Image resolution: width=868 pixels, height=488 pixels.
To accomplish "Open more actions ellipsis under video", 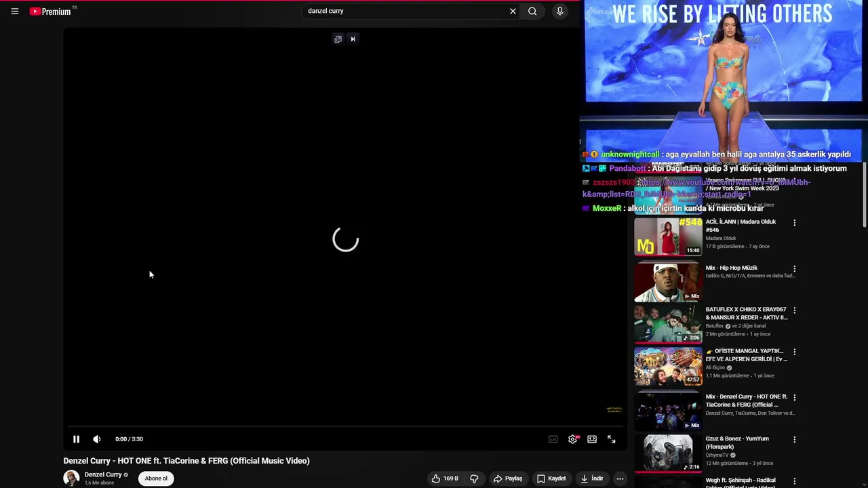I will (x=620, y=479).
